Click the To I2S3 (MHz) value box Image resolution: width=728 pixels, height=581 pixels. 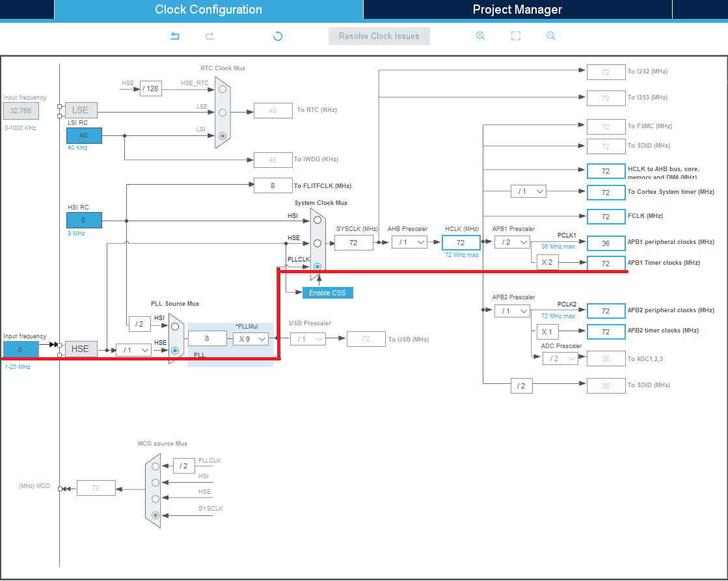[x=606, y=98]
